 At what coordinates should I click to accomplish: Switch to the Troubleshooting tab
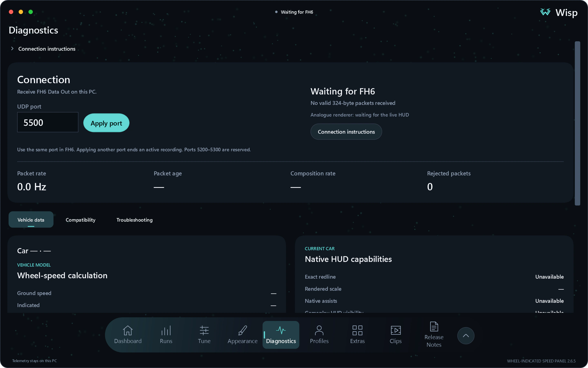tap(134, 220)
